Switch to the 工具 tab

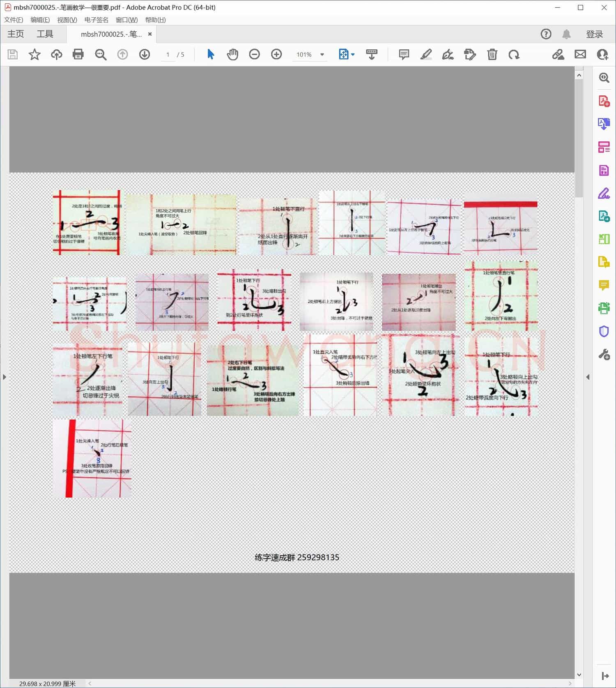(45, 34)
